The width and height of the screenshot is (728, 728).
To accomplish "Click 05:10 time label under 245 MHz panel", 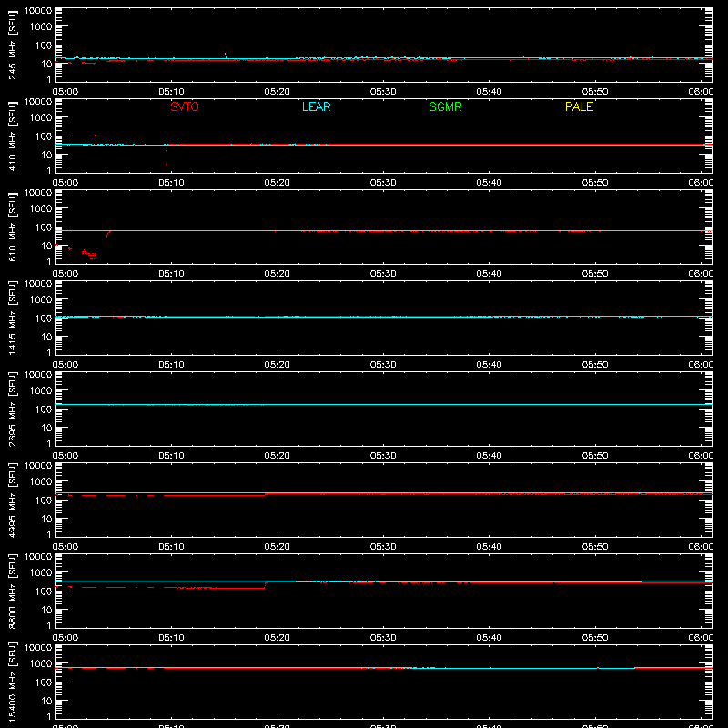I will [x=171, y=92].
